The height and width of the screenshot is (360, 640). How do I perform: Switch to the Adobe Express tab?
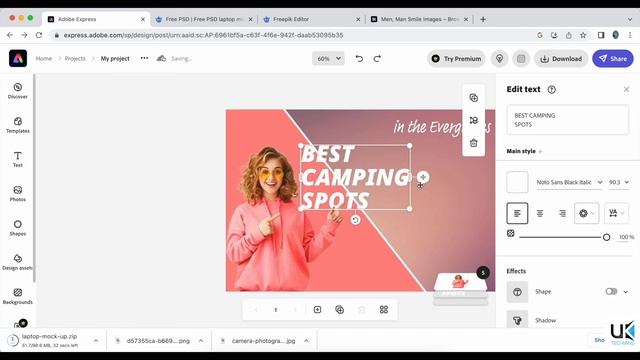click(x=96, y=19)
